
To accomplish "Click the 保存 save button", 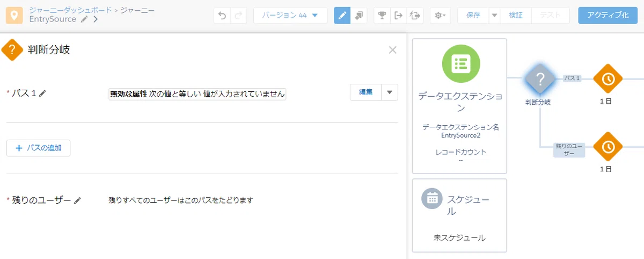I will point(473,16).
